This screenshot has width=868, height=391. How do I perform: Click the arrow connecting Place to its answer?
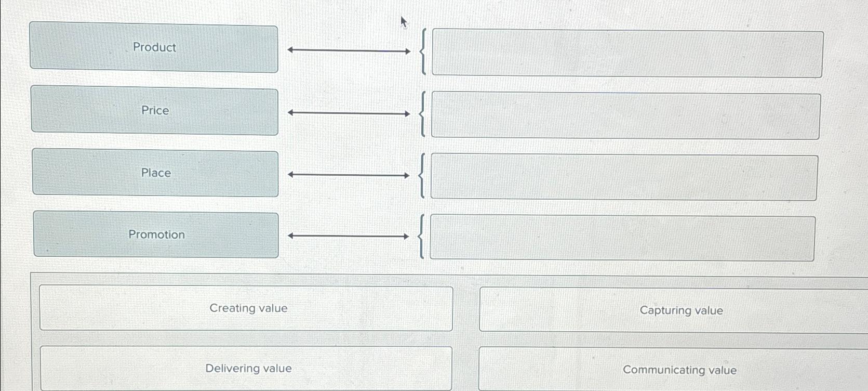coord(348,175)
